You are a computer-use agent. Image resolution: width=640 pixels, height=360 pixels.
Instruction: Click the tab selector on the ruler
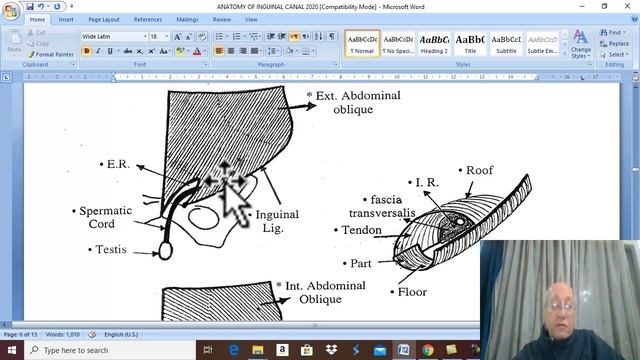click(6, 77)
